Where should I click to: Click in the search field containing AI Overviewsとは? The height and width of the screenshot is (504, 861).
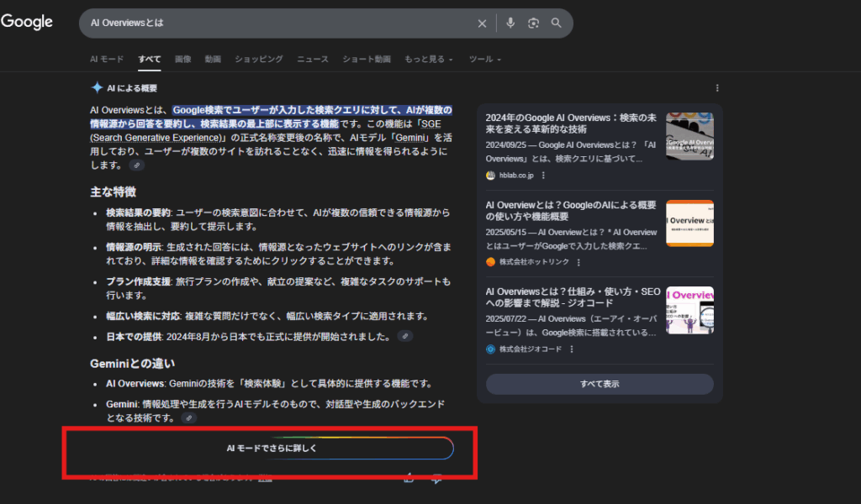click(277, 24)
